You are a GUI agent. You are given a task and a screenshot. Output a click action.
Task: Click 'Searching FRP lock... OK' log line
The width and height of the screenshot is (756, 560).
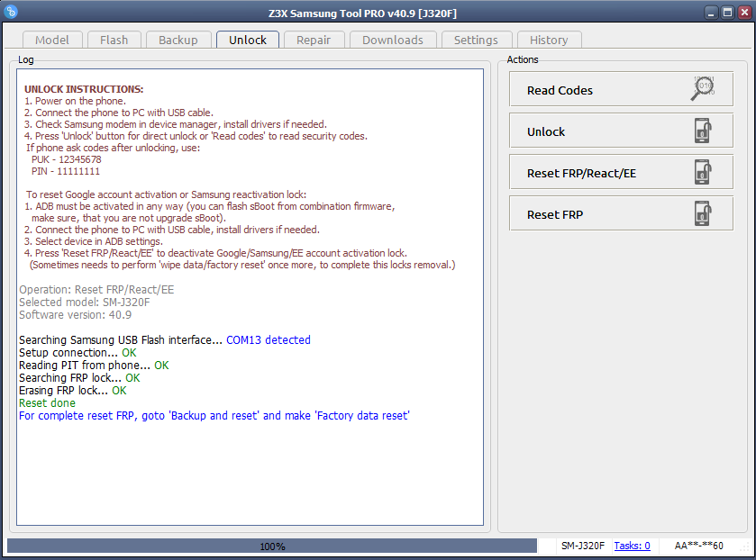click(79, 378)
